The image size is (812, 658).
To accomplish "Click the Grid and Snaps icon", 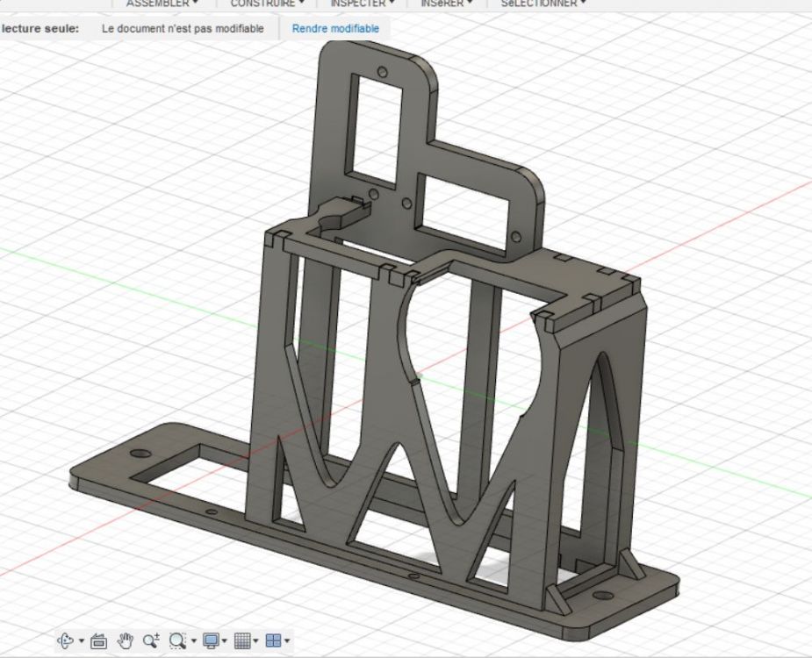I will 242,641.
